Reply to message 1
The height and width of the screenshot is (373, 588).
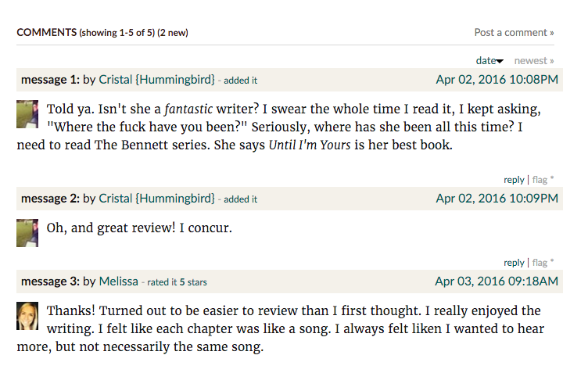tap(514, 180)
